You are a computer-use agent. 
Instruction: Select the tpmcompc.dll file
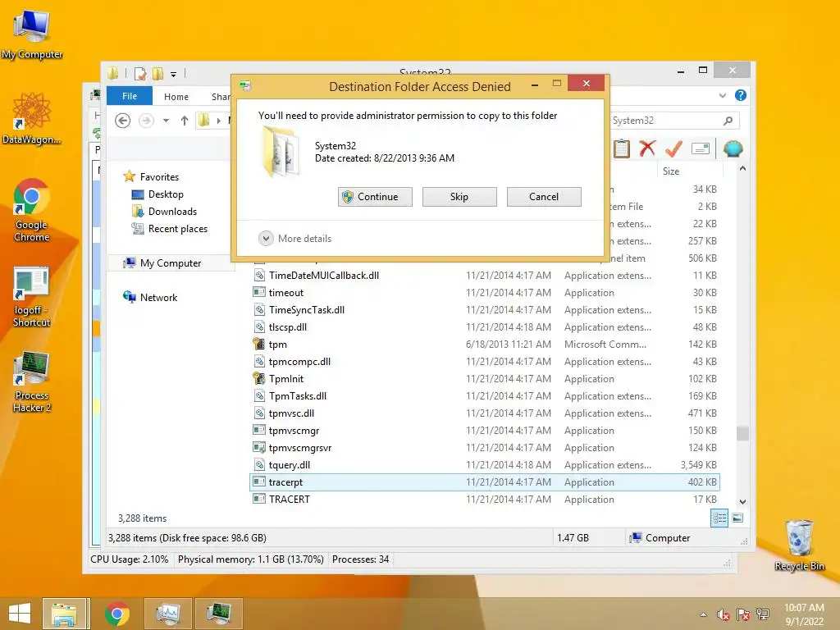coord(485,361)
